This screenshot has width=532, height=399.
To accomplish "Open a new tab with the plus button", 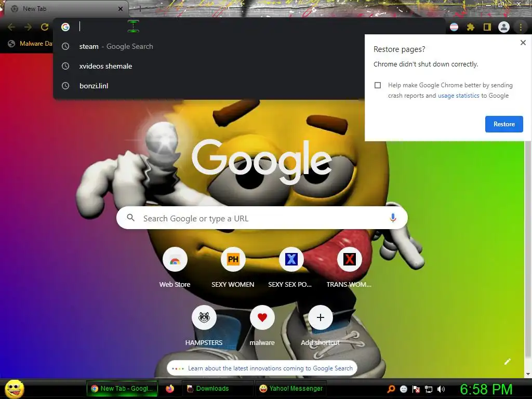I will pos(140,9).
